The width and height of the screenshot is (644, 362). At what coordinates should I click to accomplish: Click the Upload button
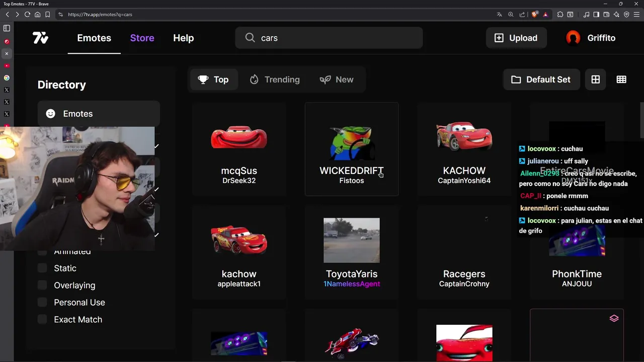[516, 38]
